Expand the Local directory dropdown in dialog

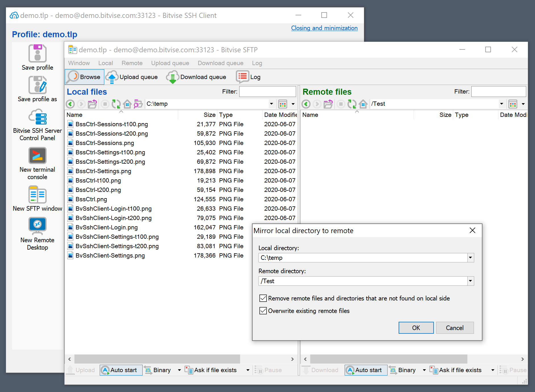471,258
